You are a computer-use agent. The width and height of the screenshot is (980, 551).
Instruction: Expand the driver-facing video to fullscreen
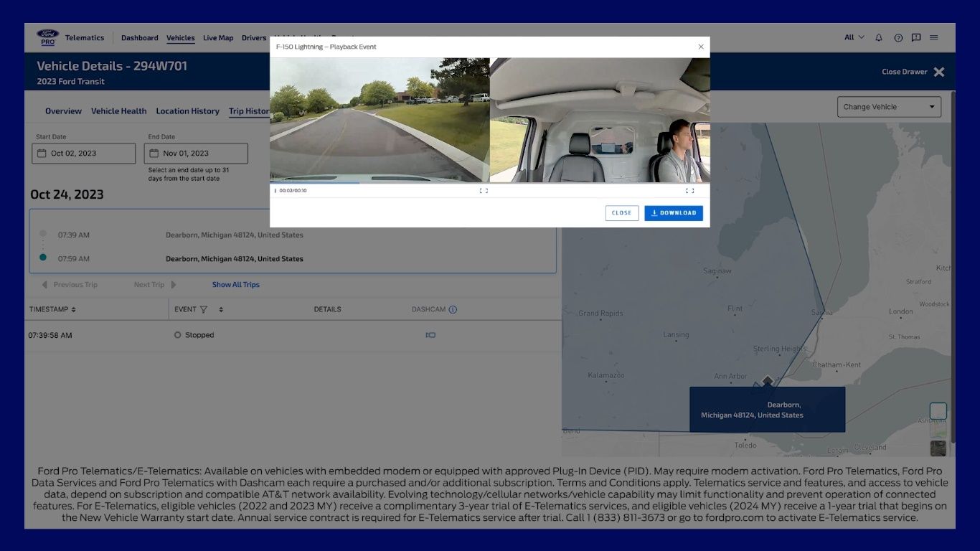click(x=690, y=191)
